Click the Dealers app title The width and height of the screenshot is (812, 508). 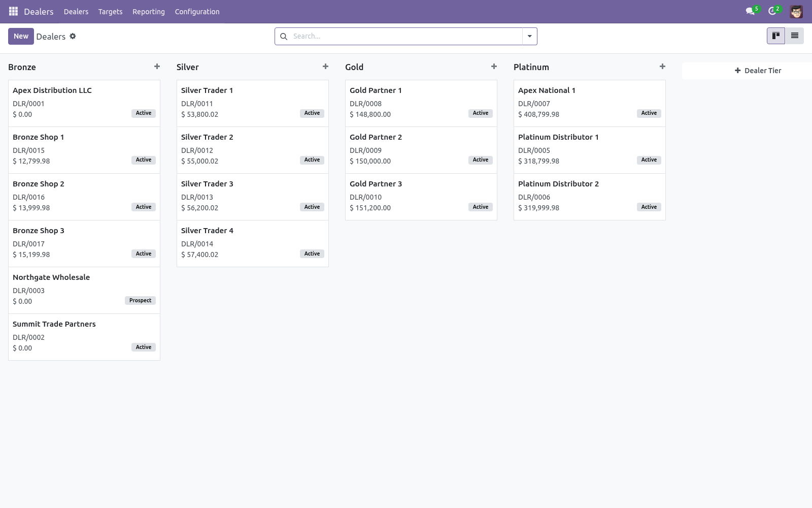click(39, 11)
